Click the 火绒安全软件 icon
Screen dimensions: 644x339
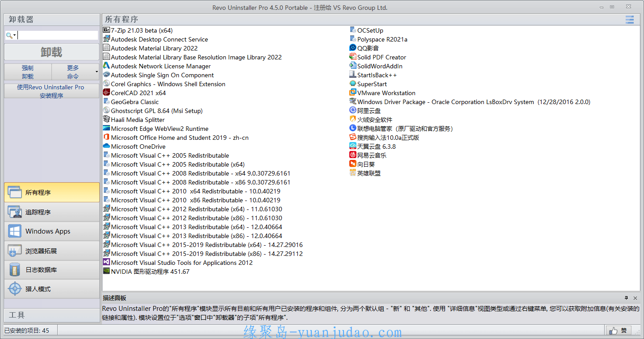coord(353,119)
